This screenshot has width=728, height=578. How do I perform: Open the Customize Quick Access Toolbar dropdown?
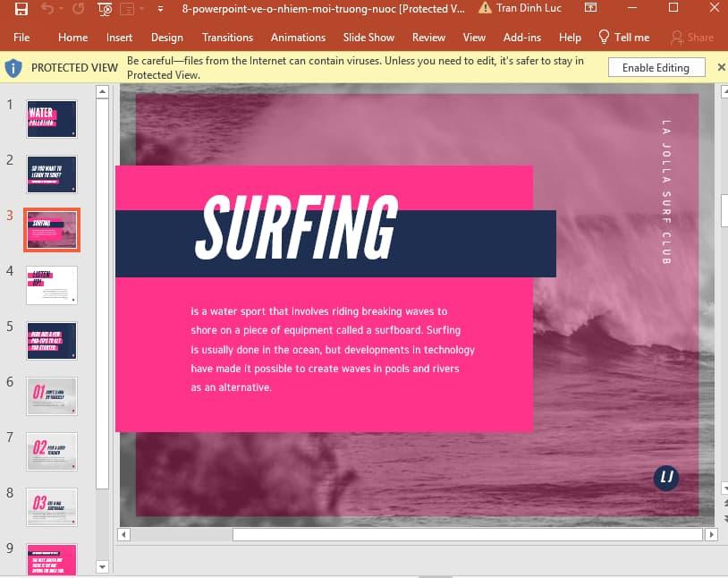click(x=161, y=9)
